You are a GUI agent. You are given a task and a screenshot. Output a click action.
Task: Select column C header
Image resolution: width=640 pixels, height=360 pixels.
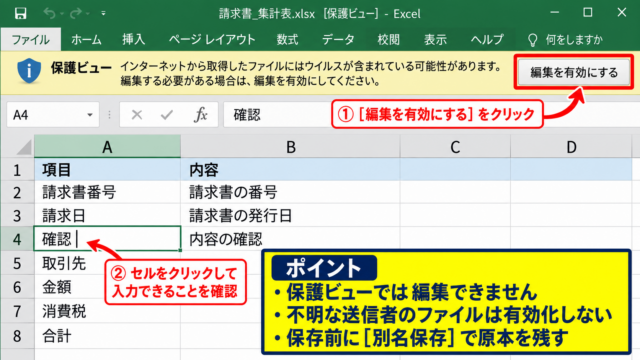(x=455, y=147)
